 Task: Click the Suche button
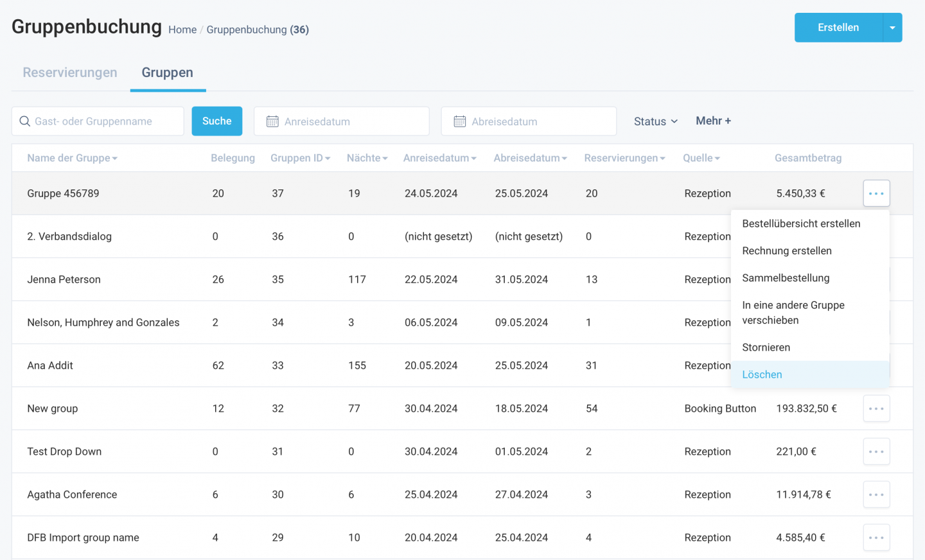click(217, 121)
